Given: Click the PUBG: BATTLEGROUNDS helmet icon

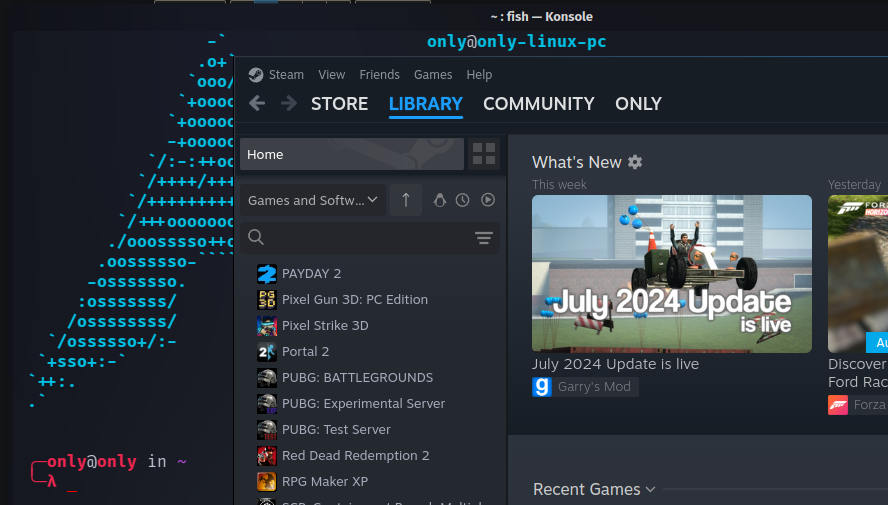Looking at the screenshot, I should 267,378.
